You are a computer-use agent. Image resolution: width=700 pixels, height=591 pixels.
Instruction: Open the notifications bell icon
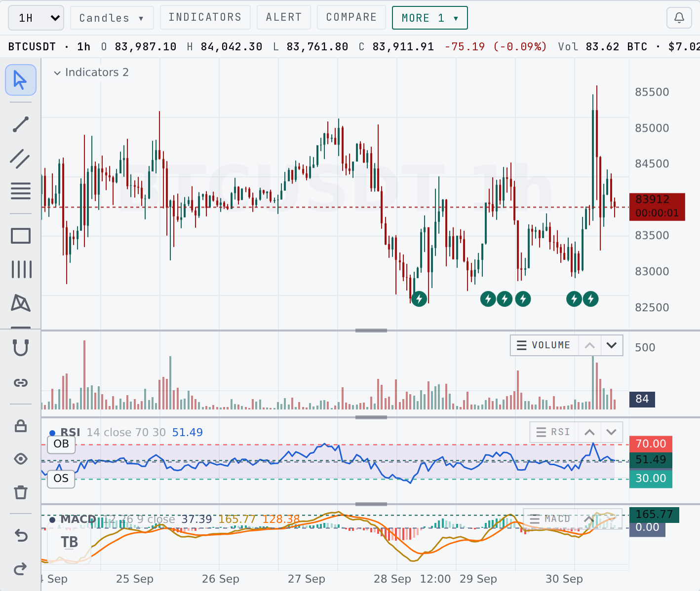[x=679, y=18]
